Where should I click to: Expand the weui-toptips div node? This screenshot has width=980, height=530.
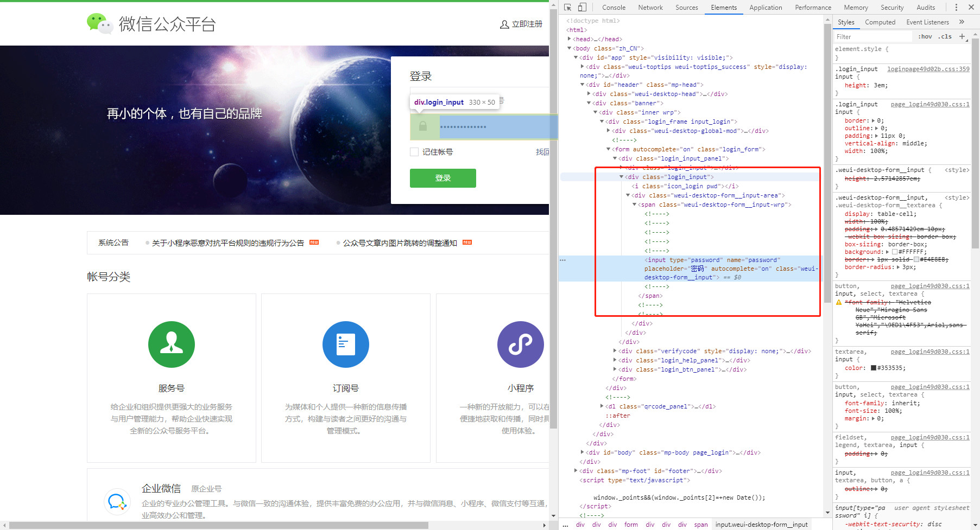[x=582, y=67]
